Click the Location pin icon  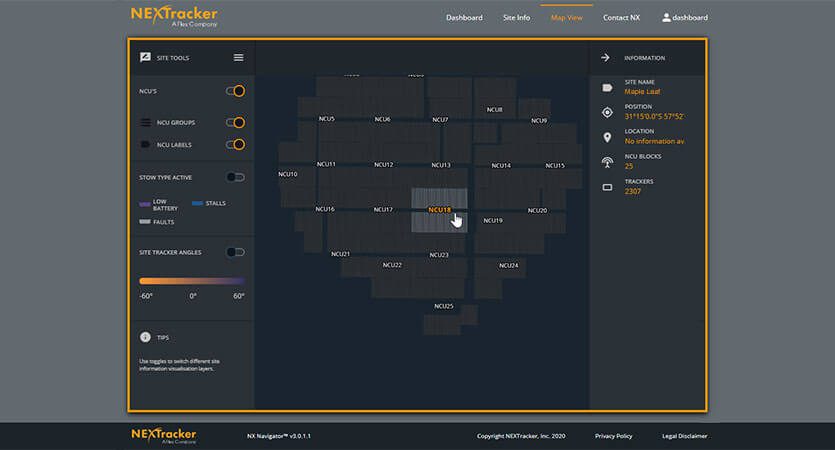[607, 137]
